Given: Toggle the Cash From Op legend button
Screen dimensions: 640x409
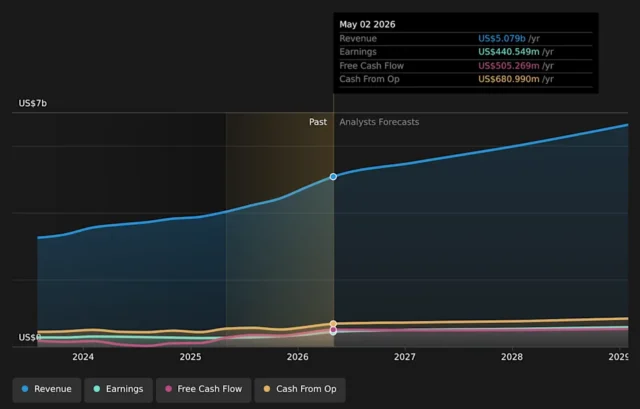Looking at the screenshot, I should click(300, 389).
